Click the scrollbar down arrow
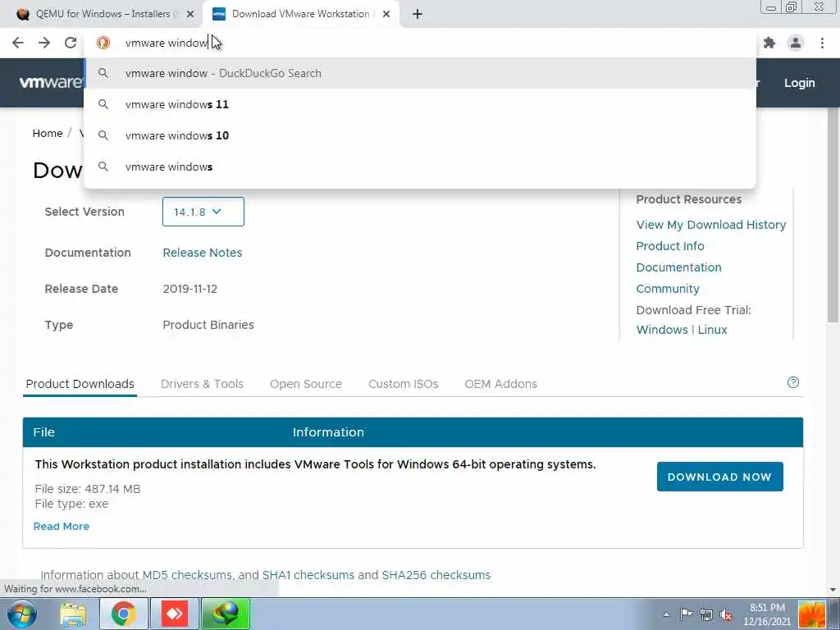Screen dimensions: 840x630 click(833, 589)
